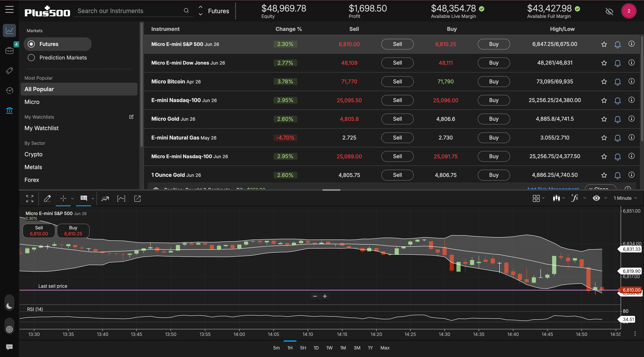This screenshot has height=357, width=644.
Task: Pop out chart to new window
Action: coord(137,198)
